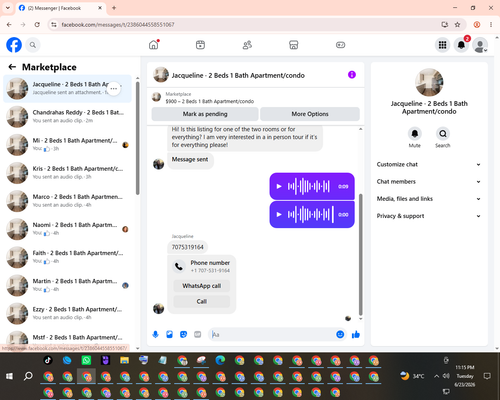Open Marco - 2 Beds conversation
Viewport: 500px width, 400px height.
point(67,201)
